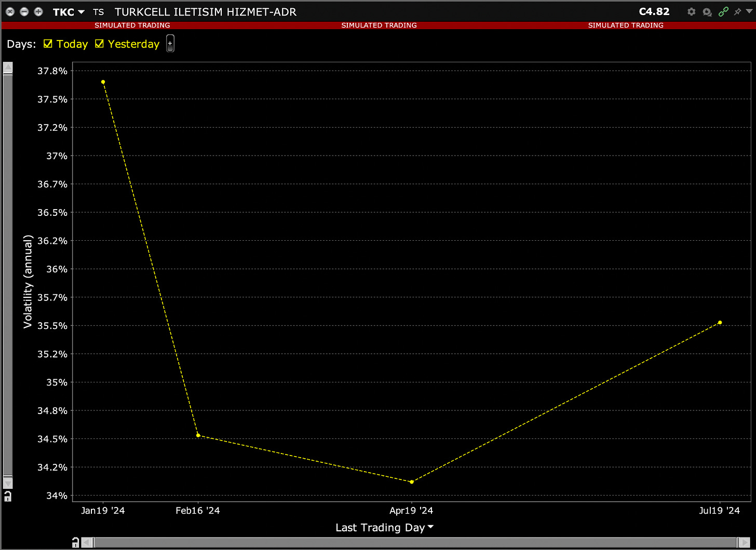The height and width of the screenshot is (550, 756).
Task: Close the window with the close button
Action: tap(10, 11)
